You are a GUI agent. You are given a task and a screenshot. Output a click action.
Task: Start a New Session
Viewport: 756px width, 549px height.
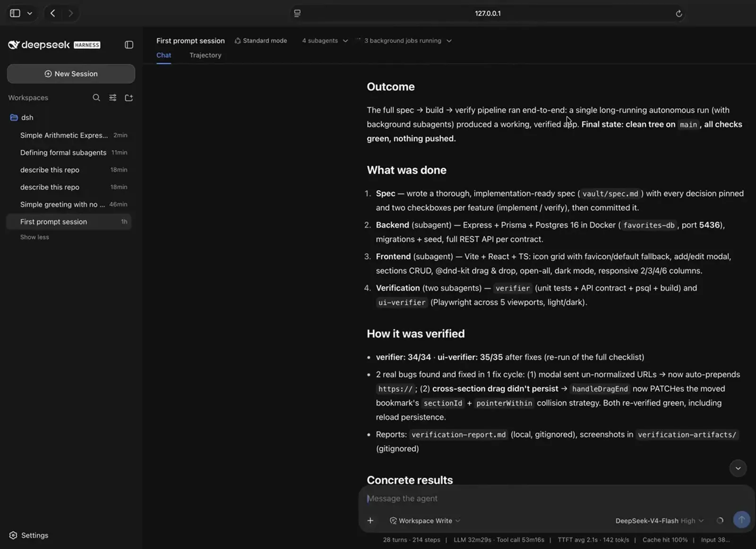(71, 74)
